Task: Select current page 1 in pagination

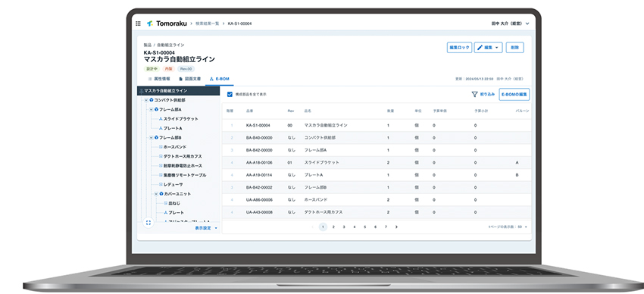Action: [x=323, y=227]
